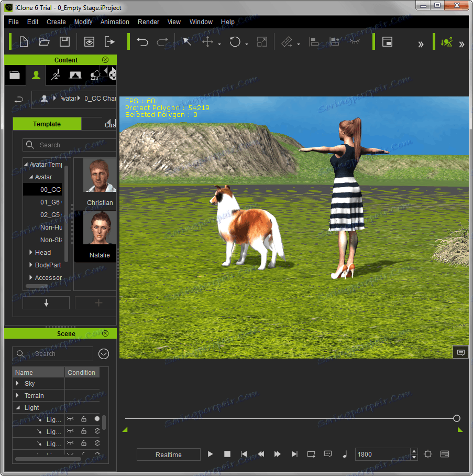The width and height of the screenshot is (473, 476).
Task: Open the Create menu
Action: 56,22
